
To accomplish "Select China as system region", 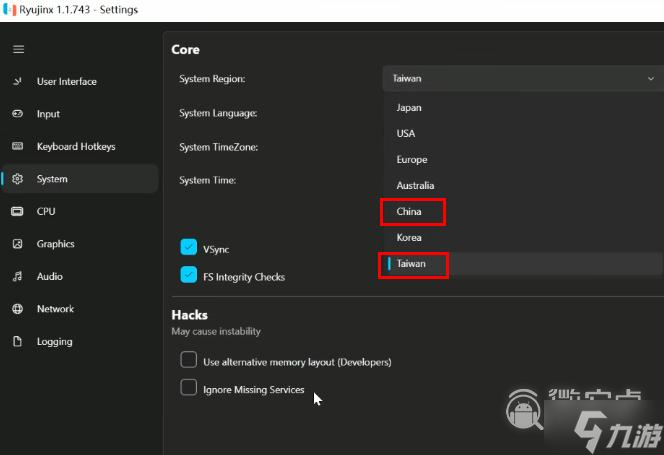I will pos(523,211).
